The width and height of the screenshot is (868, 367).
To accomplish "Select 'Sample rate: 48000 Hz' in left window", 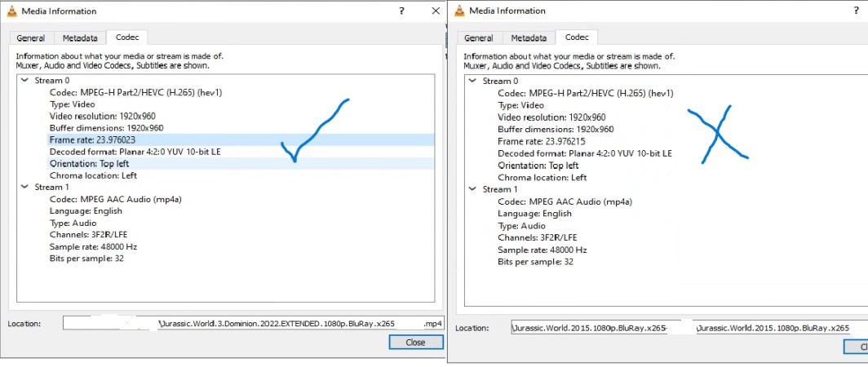I will (x=92, y=246).
